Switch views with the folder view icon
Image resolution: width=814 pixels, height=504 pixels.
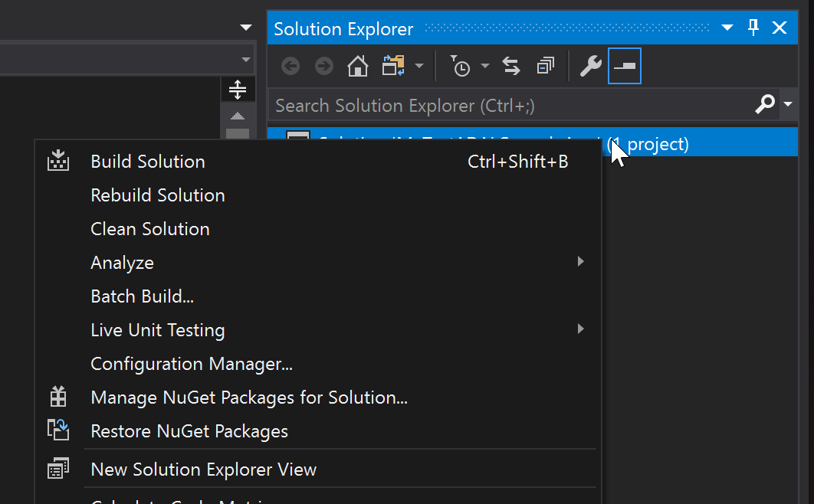pos(393,66)
